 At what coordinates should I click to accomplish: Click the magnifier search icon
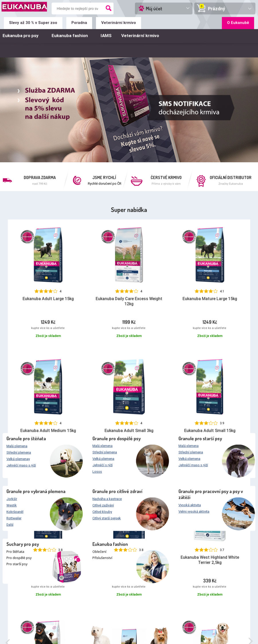tap(108, 8)
